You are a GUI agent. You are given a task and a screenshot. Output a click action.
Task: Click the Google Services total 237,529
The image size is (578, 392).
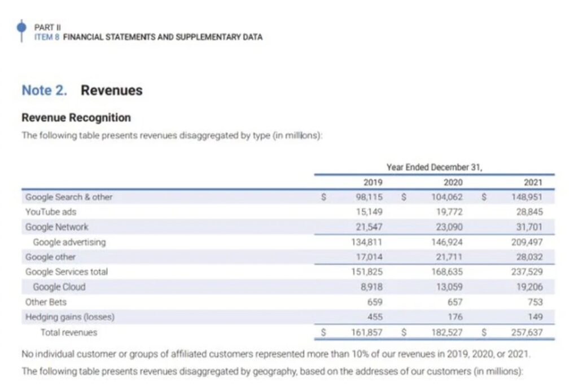click(x=527, y=272)
